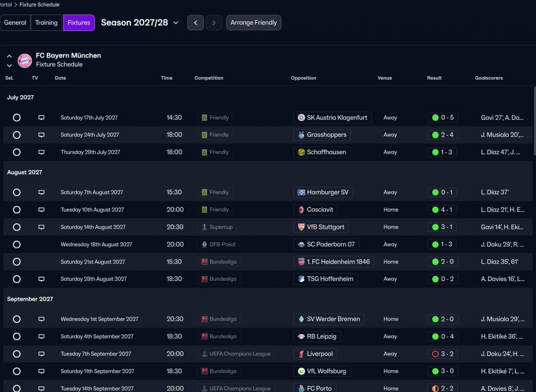
Task: Click the Opposition column header
Action: [304, 78]
